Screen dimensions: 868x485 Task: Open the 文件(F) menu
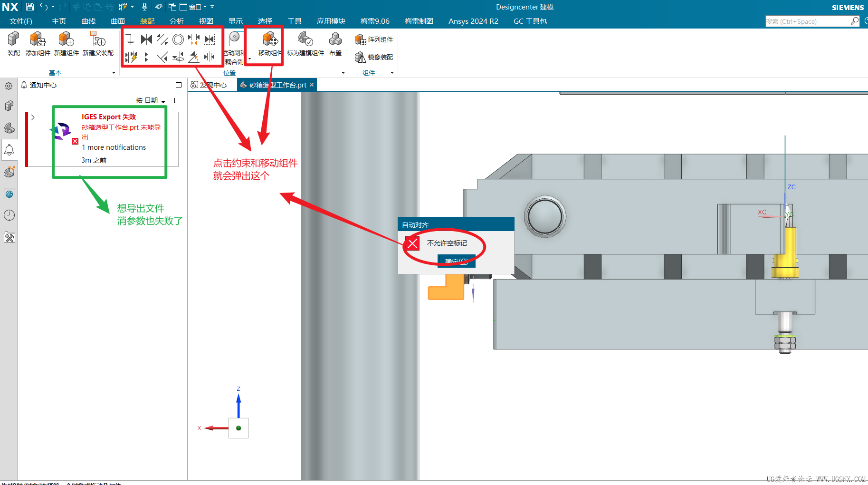[x=21, y=21]
